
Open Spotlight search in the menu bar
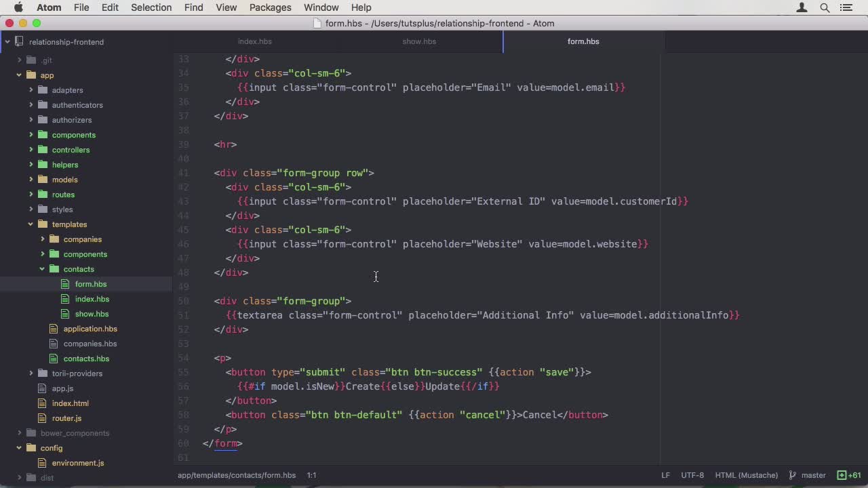[825, 7]
